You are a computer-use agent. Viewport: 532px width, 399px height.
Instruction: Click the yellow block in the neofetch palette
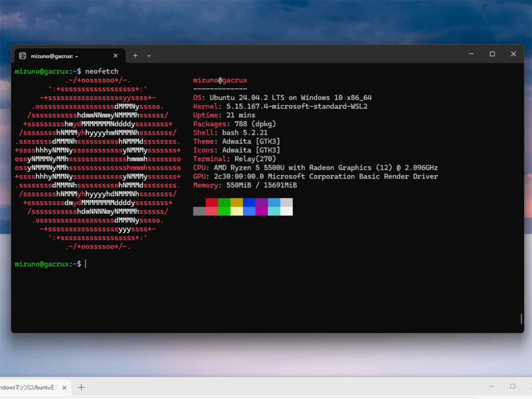(x=236, y=203)
